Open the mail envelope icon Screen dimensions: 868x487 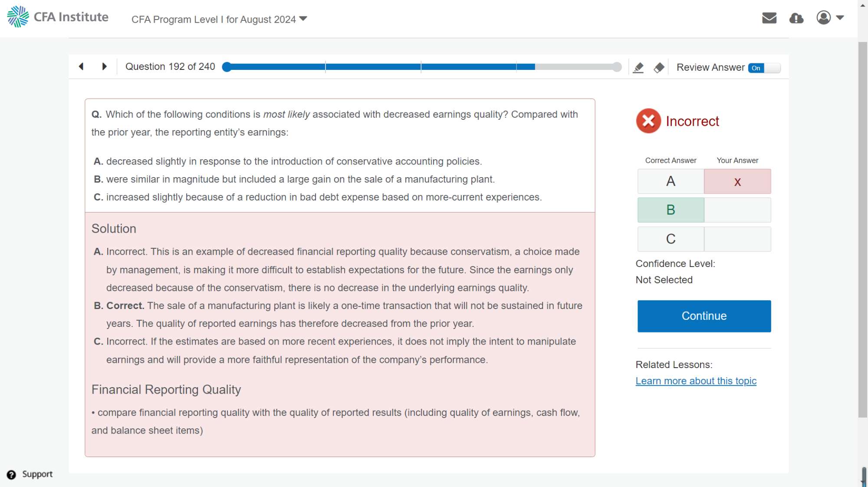769,18
